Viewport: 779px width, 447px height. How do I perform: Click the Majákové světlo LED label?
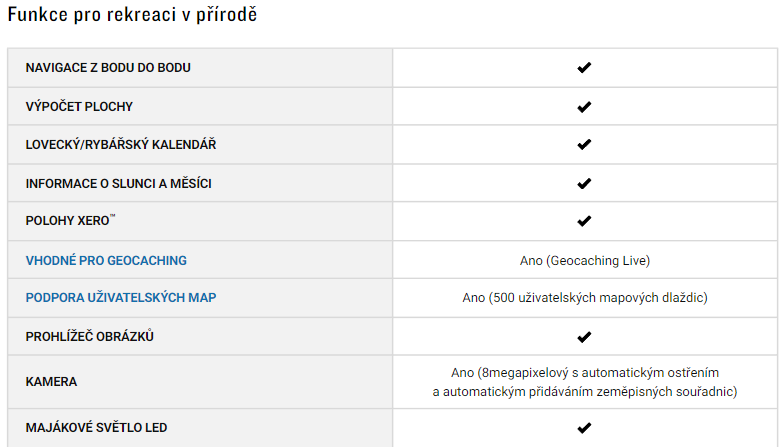tap(96, 428)
